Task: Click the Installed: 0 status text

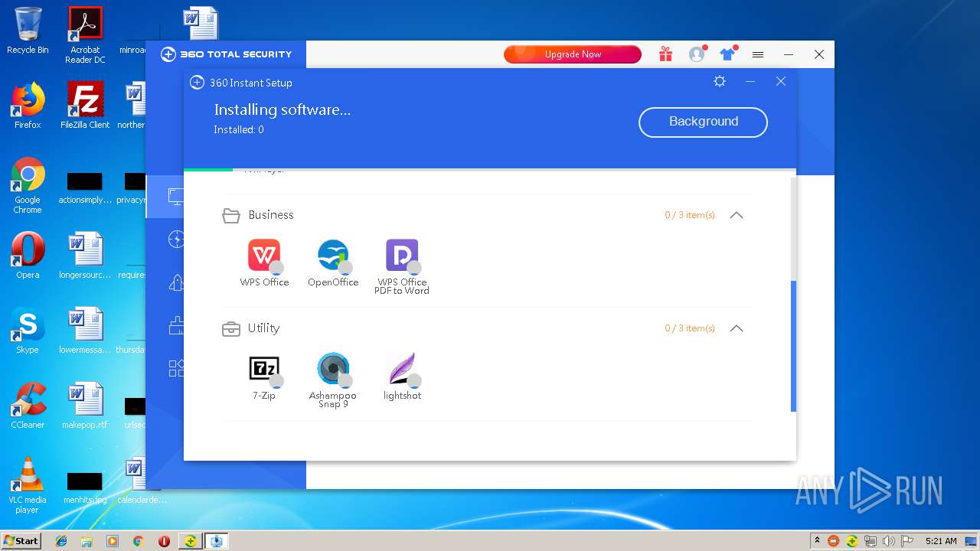Action: 239,130
